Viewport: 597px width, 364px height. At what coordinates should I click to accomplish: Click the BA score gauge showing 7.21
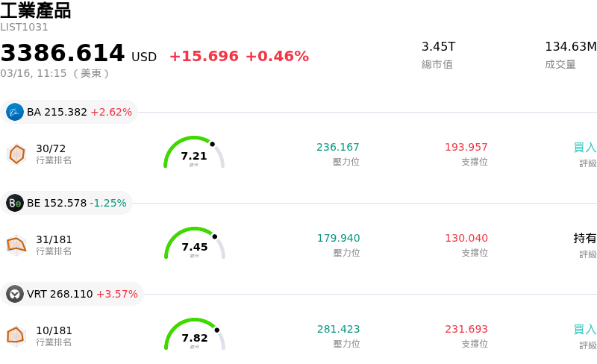(x=194, y=154)
